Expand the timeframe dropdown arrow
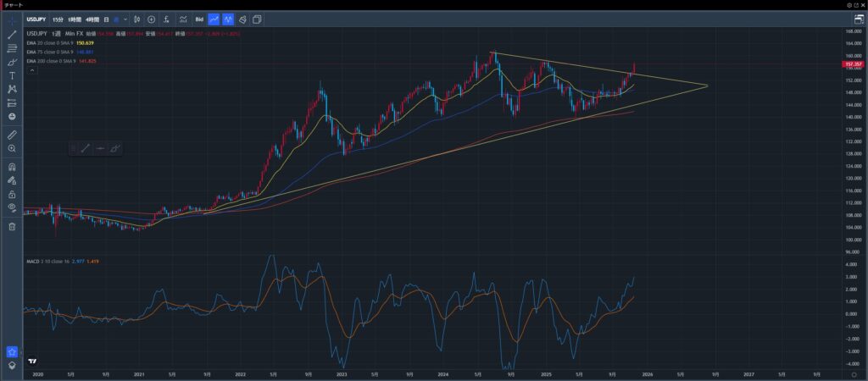The image size is (868, 381). click(126, 19)
